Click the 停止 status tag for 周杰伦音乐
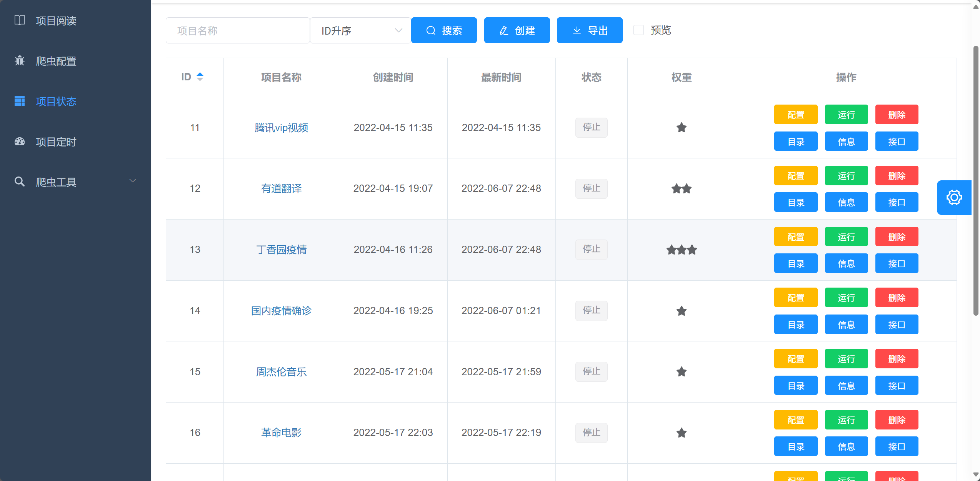 591,371
